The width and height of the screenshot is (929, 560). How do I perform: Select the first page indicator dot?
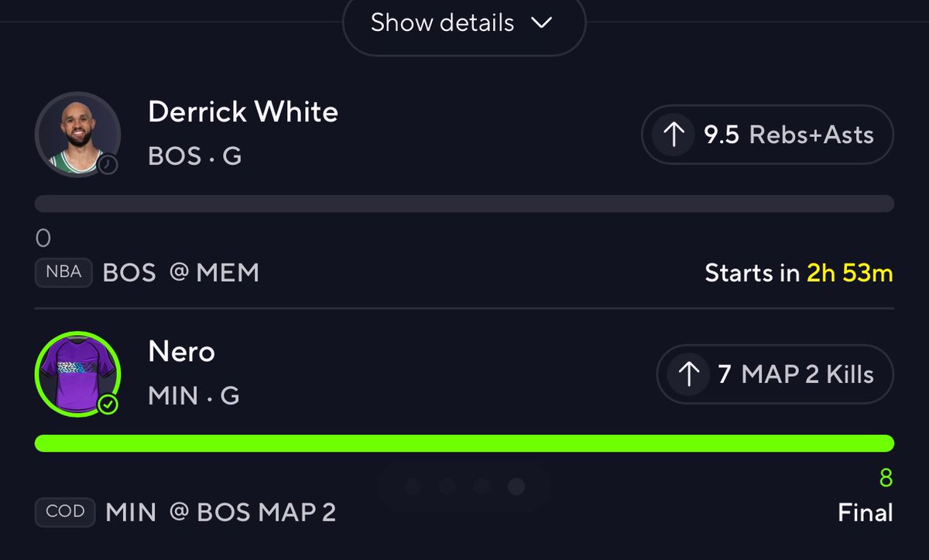pos(413,487)
